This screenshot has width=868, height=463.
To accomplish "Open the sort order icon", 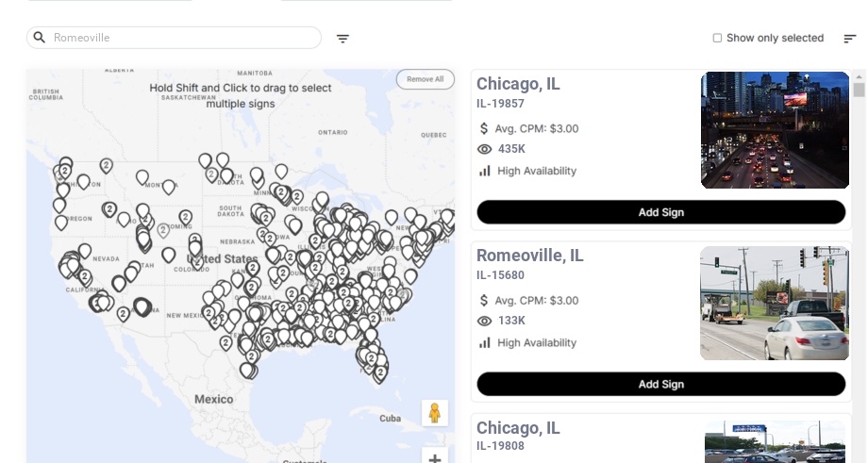I will click(x=850, y=38).
